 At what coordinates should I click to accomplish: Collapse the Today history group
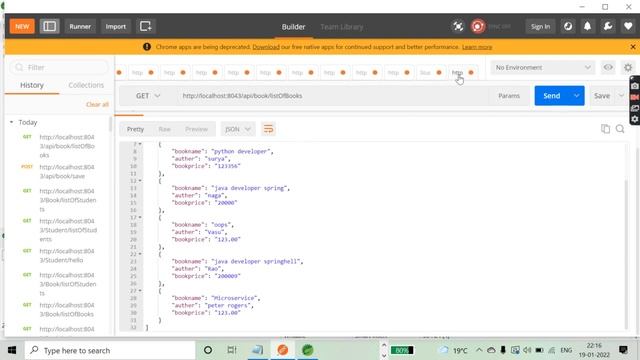click(x=11, y=122)
